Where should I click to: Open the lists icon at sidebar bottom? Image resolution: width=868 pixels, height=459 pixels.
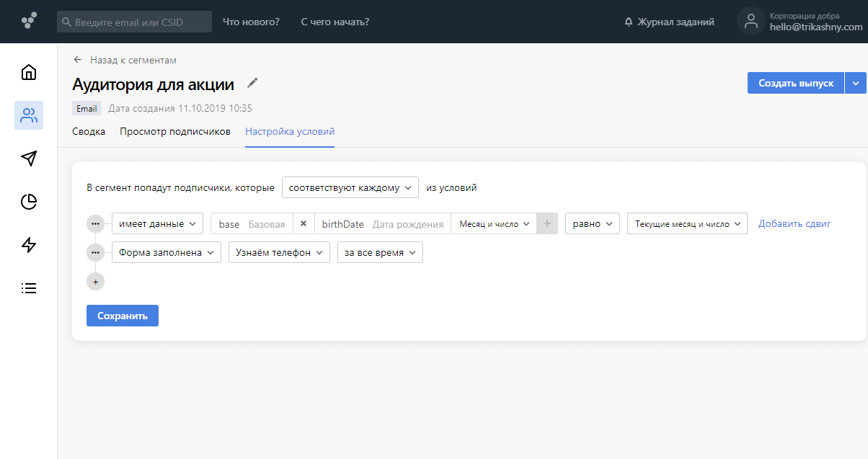[x=28, y=288]
